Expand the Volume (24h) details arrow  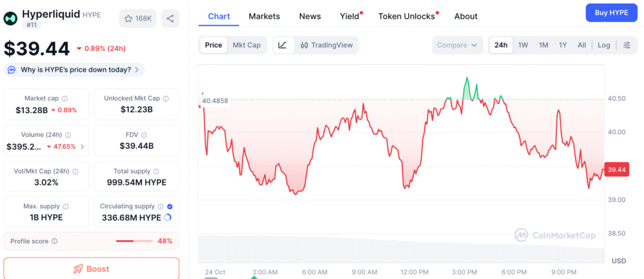[x=82, y=147]
